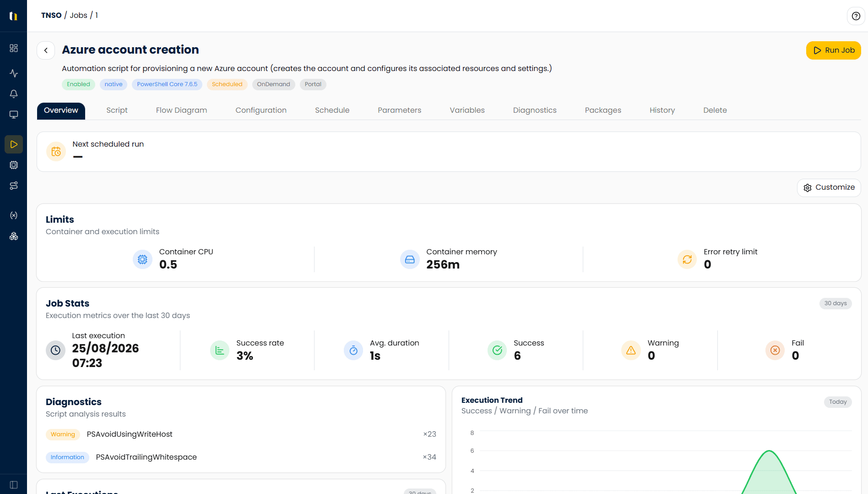Open the Schedule tab
868x494 pixels.
click(x=332, y=110)
